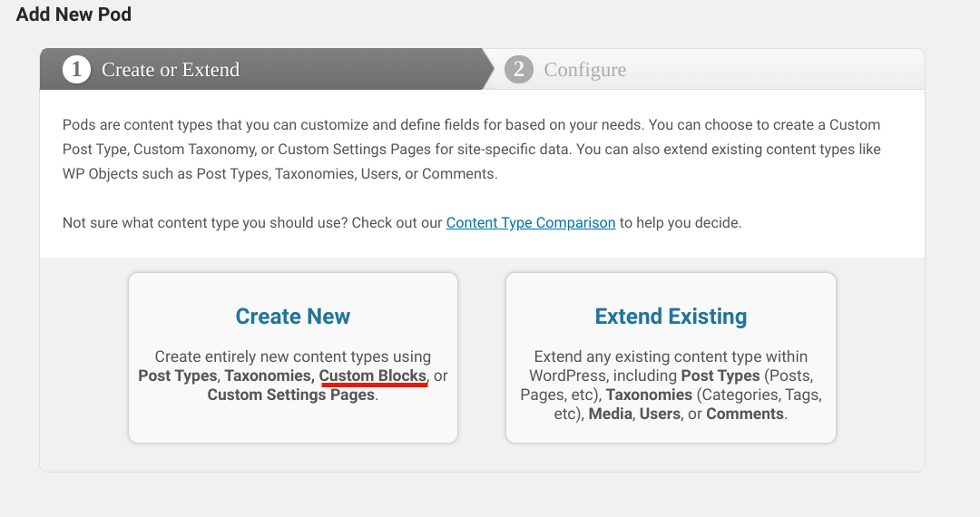The width and height of the screenshot is (980, 517).
Task: Choose the Extend Existing heading
Action: tap(671, 316)
